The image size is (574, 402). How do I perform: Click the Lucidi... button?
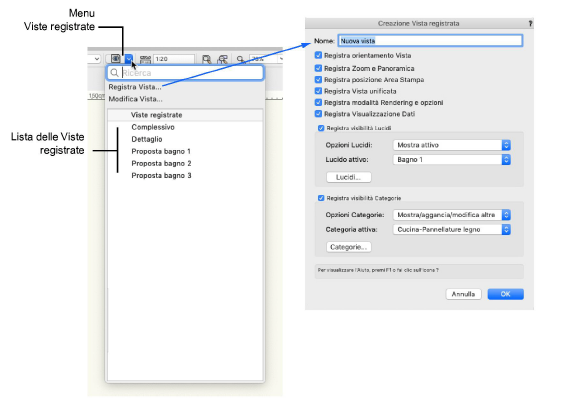348,177
